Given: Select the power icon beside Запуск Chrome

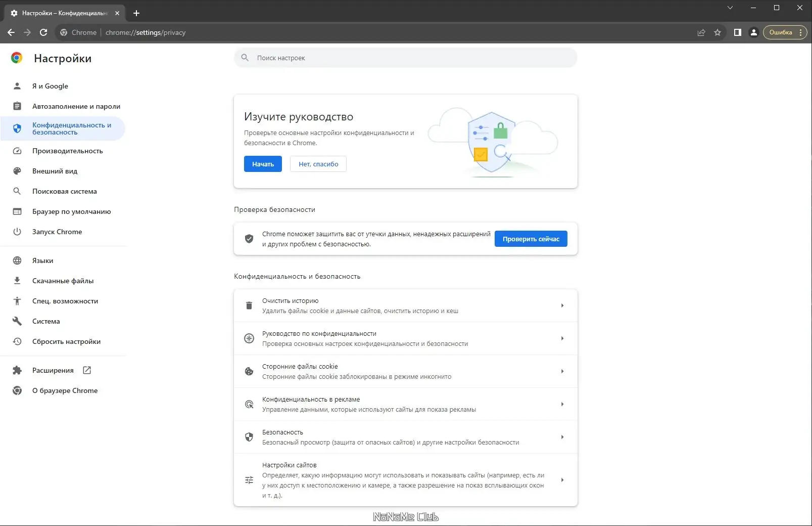Looking at the screenshot, I should coord(17,232).
